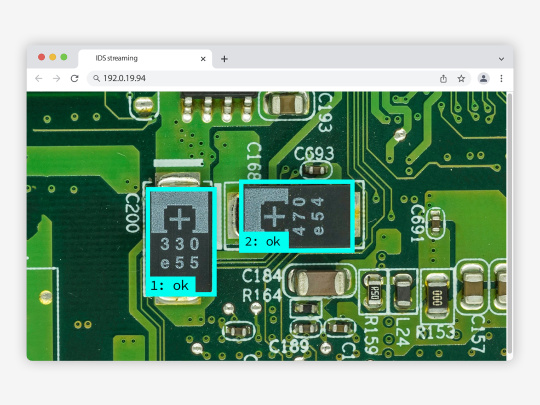Click the C691 silkscreen label

click(x=417, y=223)
